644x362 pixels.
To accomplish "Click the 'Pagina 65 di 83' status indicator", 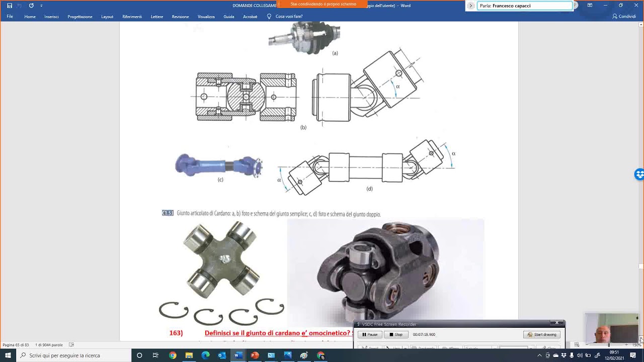I will point(16,345).
